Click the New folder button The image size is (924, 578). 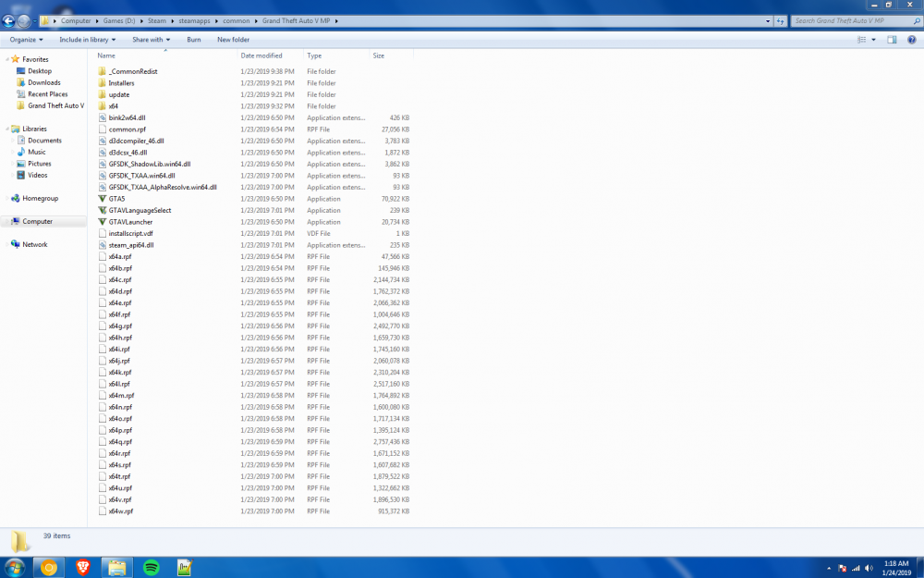pyautogui.click(x=234, y=40)
